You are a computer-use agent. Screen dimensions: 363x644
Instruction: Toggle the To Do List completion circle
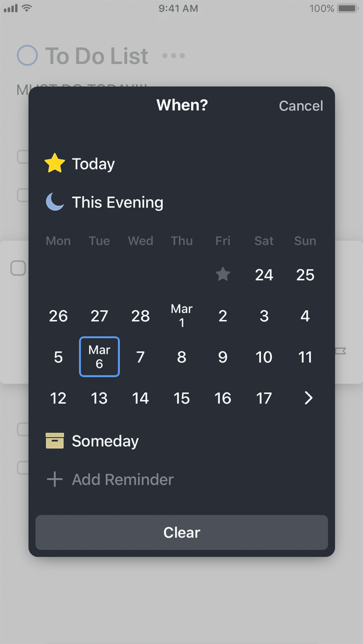tap(27, 55)
